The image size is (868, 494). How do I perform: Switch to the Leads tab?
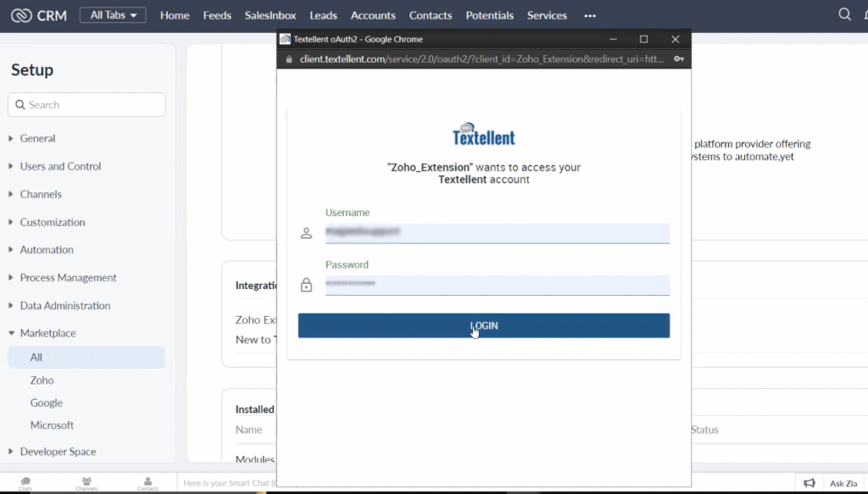(323, 15)
